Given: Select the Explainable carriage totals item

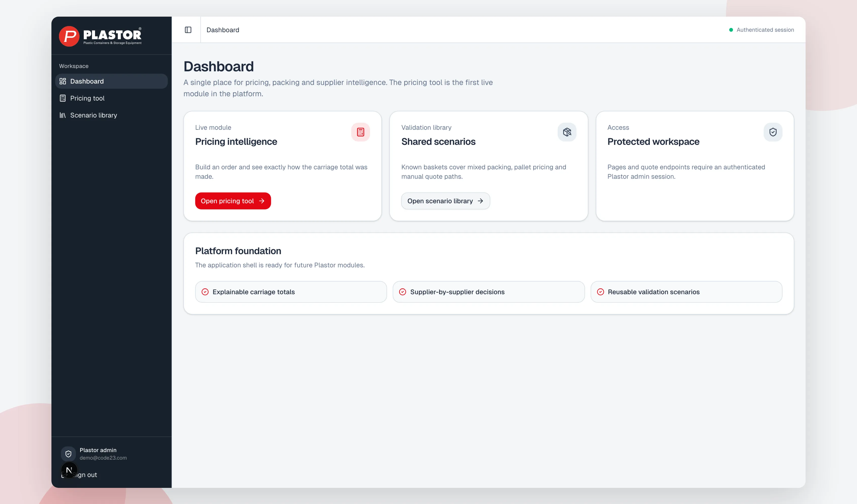Looking at the screenshot, I should (x=291, y=292).
